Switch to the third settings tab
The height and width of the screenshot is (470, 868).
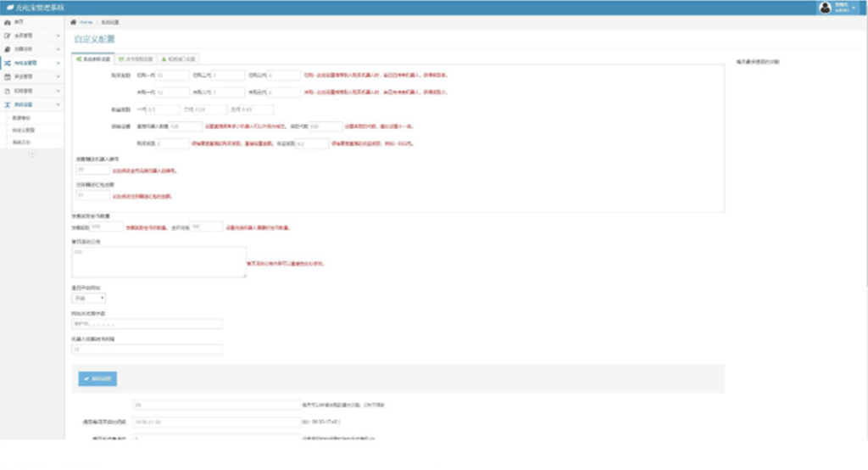178,59
